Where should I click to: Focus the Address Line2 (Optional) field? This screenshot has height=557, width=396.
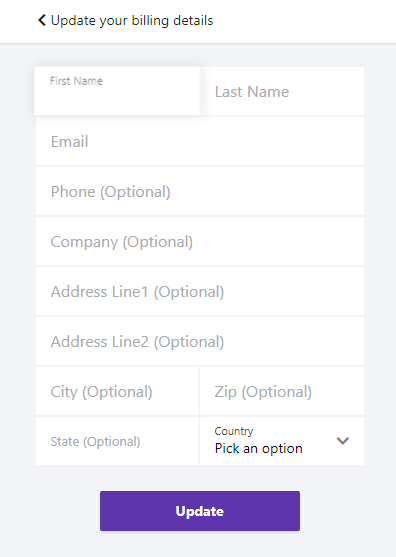pos(200,341)
